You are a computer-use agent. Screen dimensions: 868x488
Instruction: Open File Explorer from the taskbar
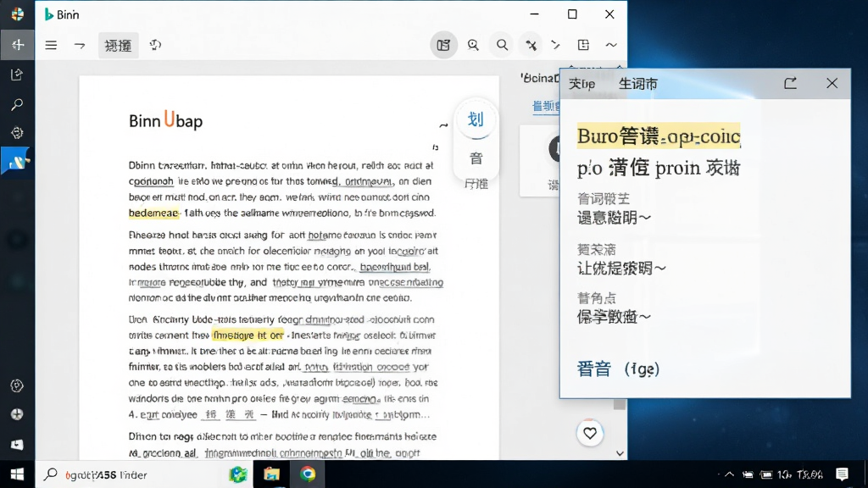click(x=272, y=474)
